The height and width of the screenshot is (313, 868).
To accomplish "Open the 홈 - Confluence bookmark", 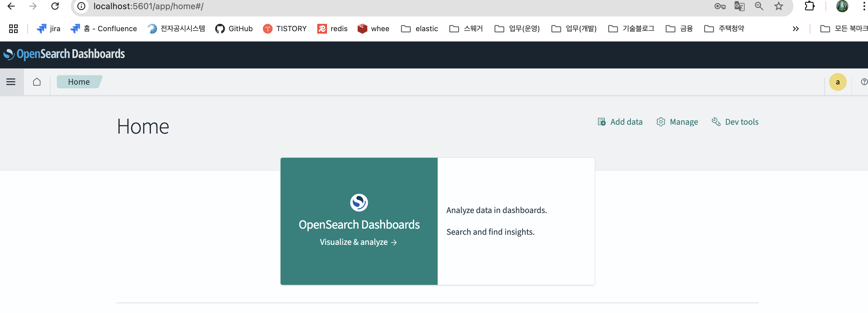I will tap(103, 29).
